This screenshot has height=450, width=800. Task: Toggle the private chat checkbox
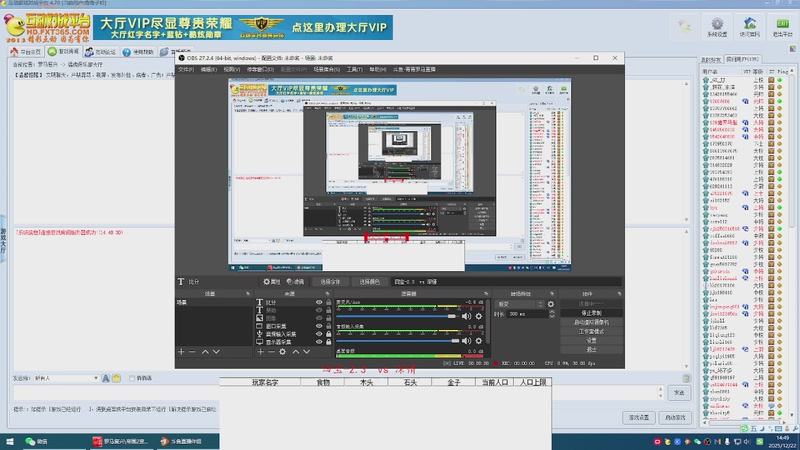tap(132, 378)
